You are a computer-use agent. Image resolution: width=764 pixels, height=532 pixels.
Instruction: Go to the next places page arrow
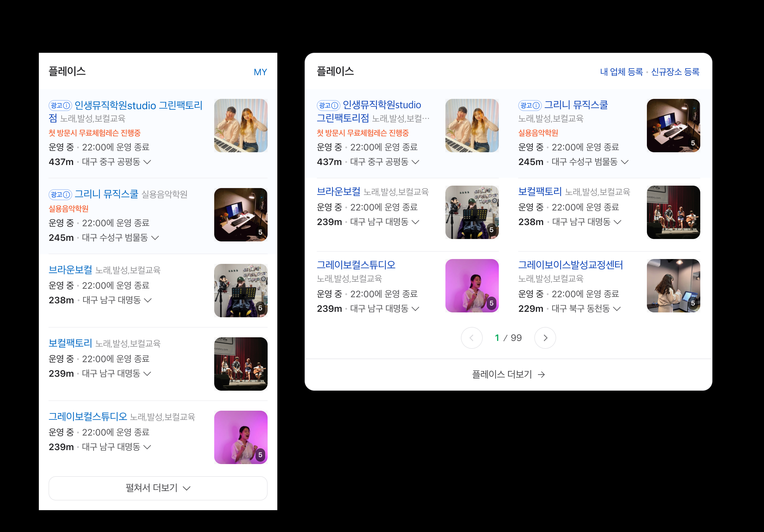click(x=545, y=338)
